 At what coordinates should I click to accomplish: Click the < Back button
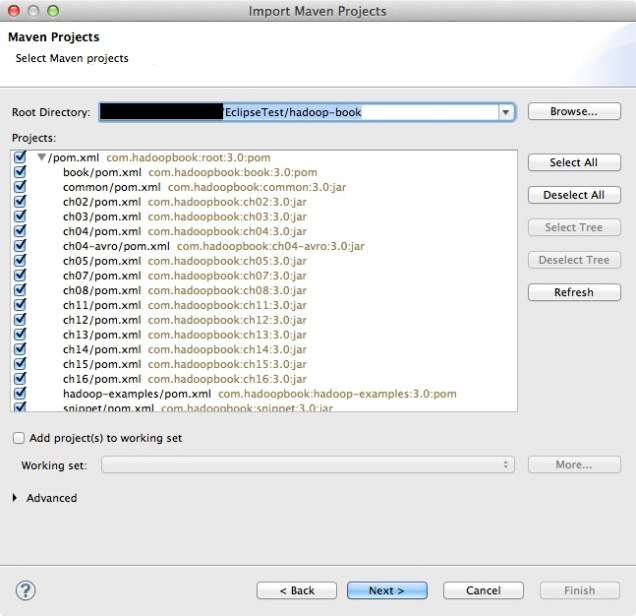296,590
